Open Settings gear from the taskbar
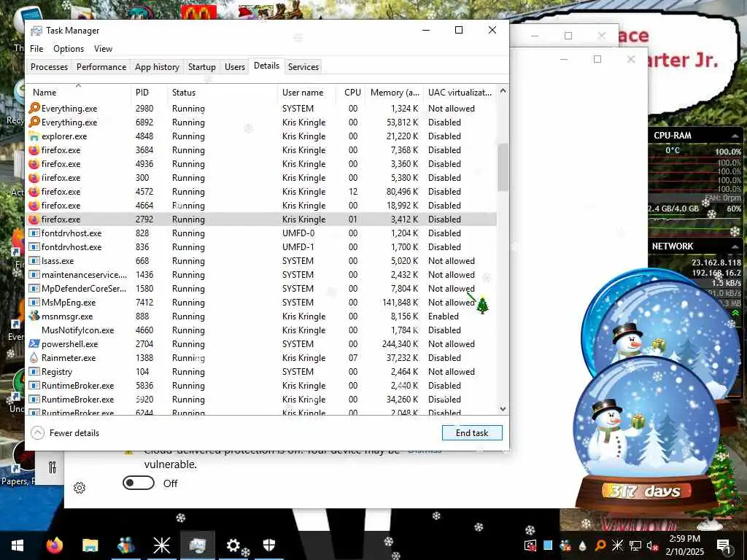The height and width of the screenshot is (560, 747). [233, 545]
